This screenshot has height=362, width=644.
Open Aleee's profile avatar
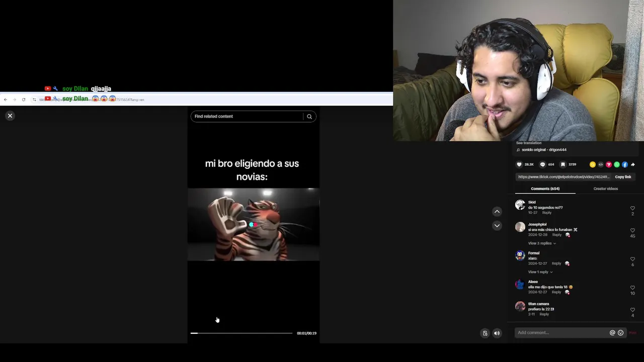click(520, 284)
